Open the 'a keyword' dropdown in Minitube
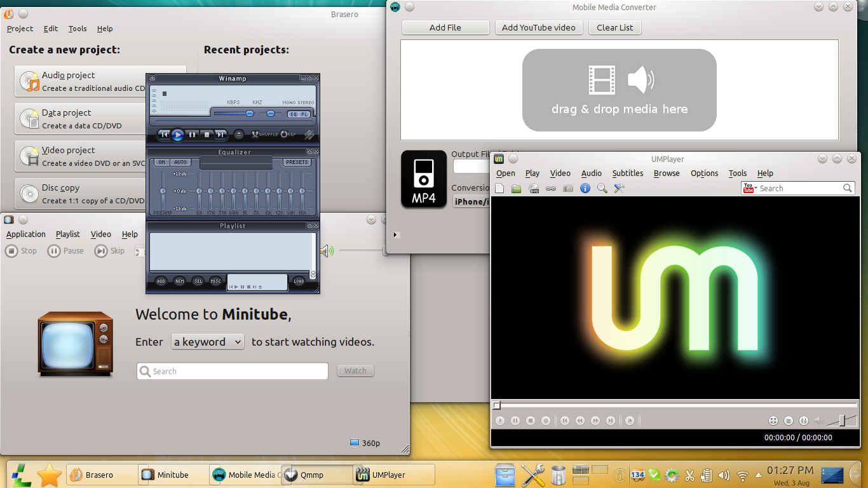Viewport: 868px width, 488px height. [208, 342]
